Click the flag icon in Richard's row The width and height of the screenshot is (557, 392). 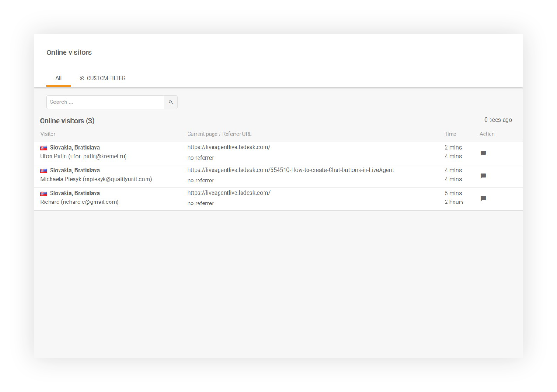coord(44,194)
